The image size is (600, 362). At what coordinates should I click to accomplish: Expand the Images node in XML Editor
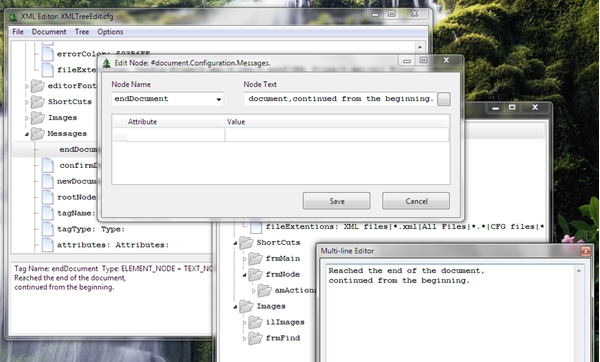(x=26, y=118)
